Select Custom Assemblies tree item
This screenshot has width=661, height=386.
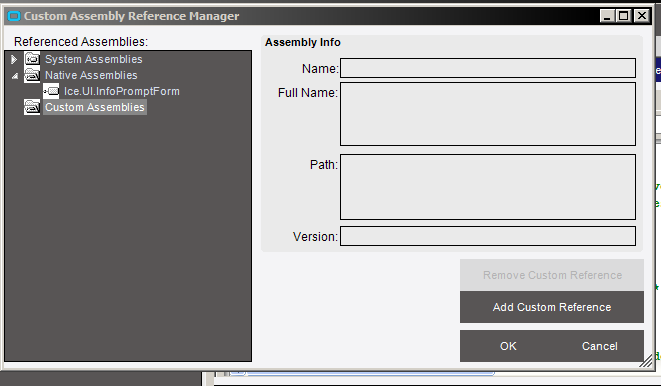pyautogui.click(x=95, y=107)
